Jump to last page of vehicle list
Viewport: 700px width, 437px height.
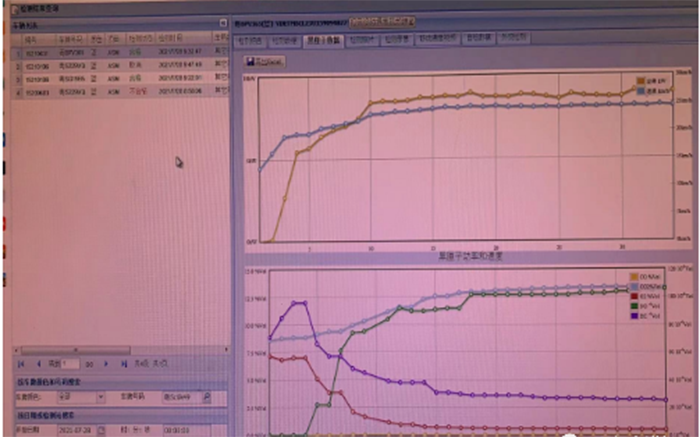click(x=124, y=364)
